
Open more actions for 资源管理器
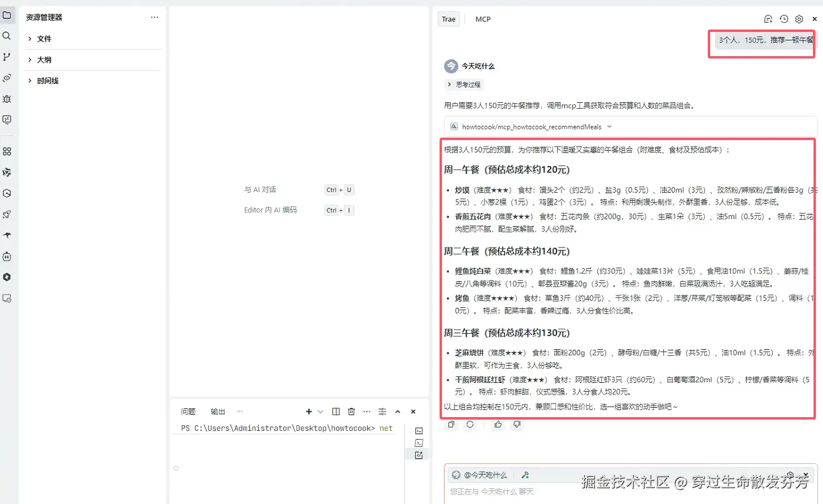[155, 17]
